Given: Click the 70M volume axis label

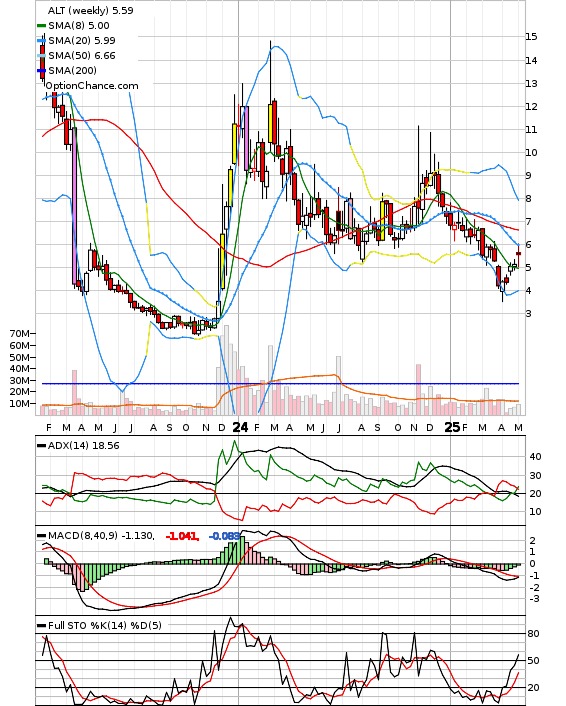Looking at the screenshot, I should coord(20,334).
